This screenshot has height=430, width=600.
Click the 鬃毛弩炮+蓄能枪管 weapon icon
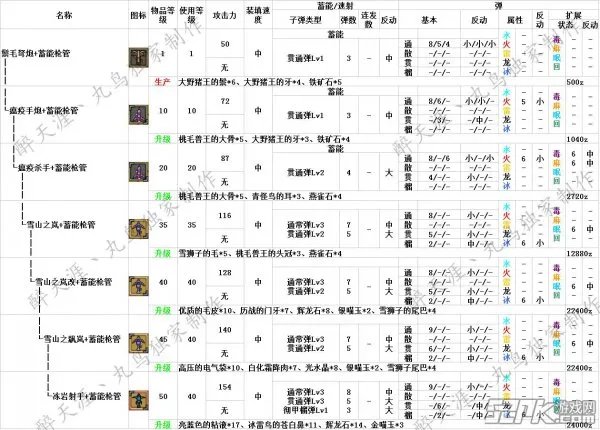coord(138,57)
